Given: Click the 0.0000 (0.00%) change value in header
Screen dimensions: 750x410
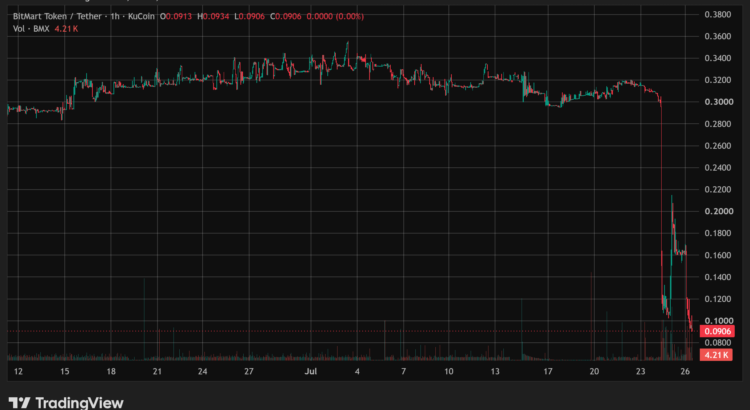Looking at the screenshot, I should pyautogui.click(x=335, y=16).
